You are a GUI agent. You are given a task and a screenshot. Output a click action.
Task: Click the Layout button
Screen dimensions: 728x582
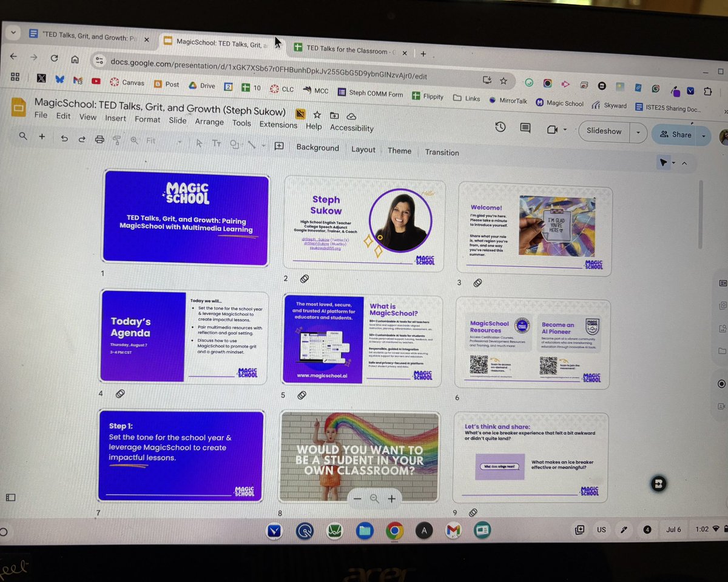[363, 150]
